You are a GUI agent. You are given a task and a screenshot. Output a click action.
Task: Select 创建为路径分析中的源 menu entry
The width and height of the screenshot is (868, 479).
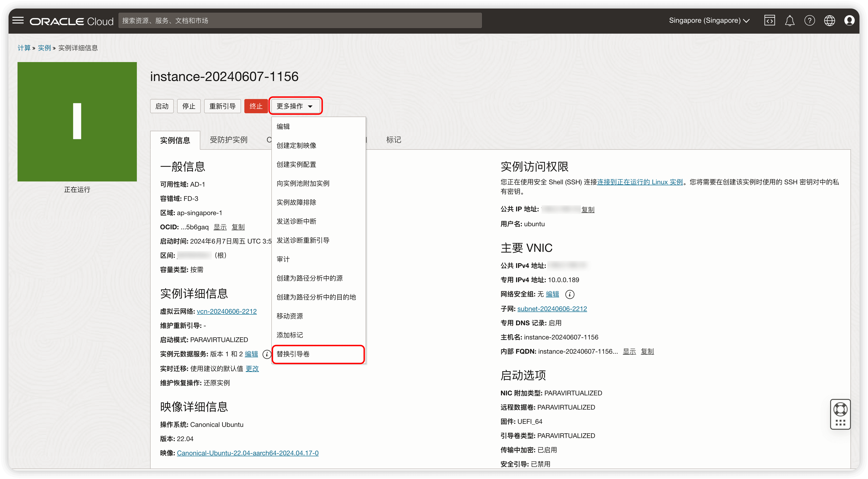tap(318, 278)
